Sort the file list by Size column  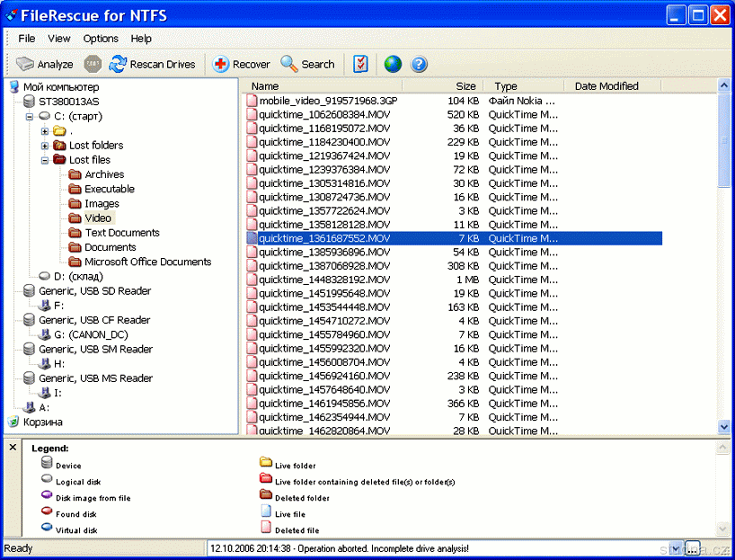click(465, 86)
